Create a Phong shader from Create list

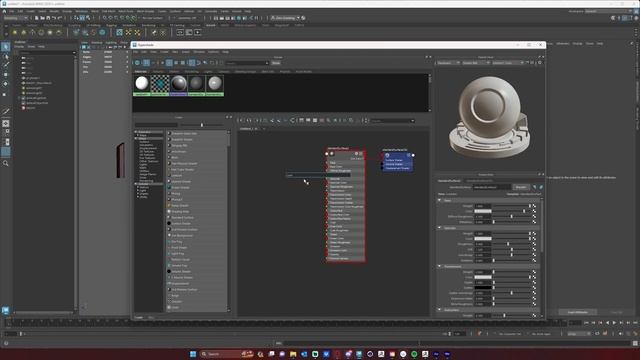pos(176,193)
